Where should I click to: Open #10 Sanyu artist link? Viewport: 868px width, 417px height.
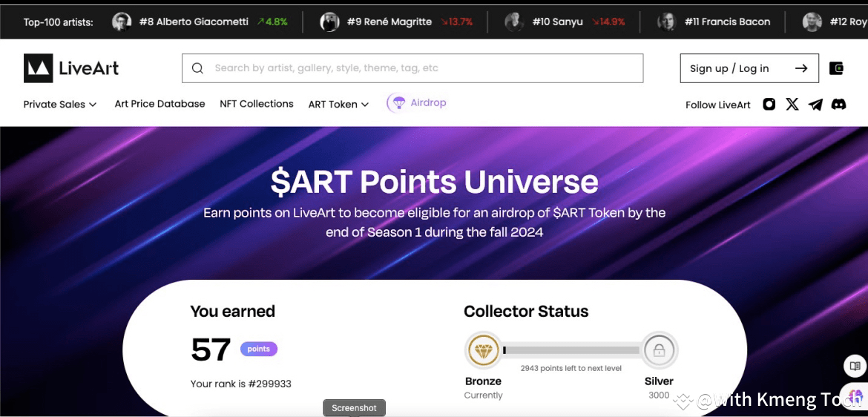(x=558, y=22)
